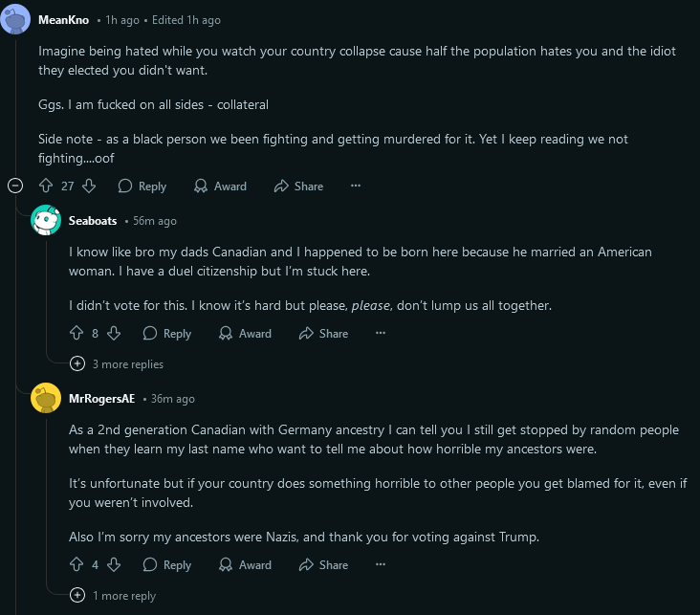Downvote MrRogersAE's comment
This screenshot has height=615, width=700.
click(114, 564)
